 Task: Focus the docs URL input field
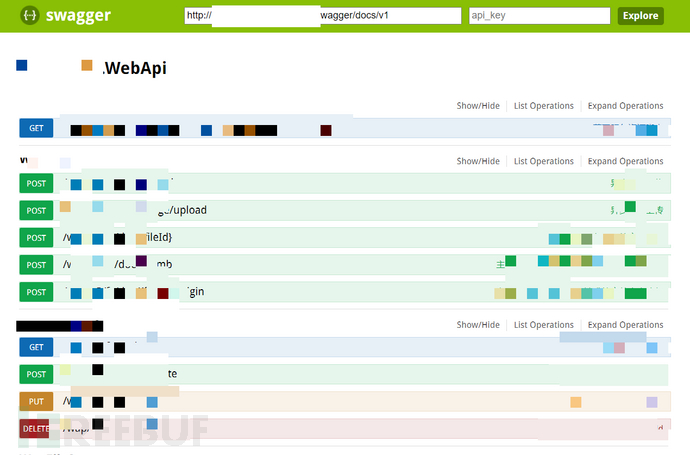(323, 15)
